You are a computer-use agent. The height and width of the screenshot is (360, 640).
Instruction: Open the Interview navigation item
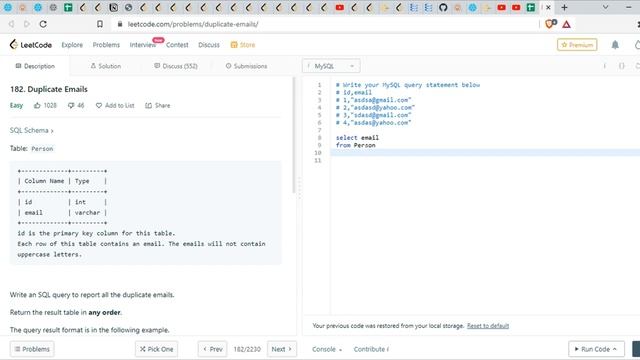[142, 45]
